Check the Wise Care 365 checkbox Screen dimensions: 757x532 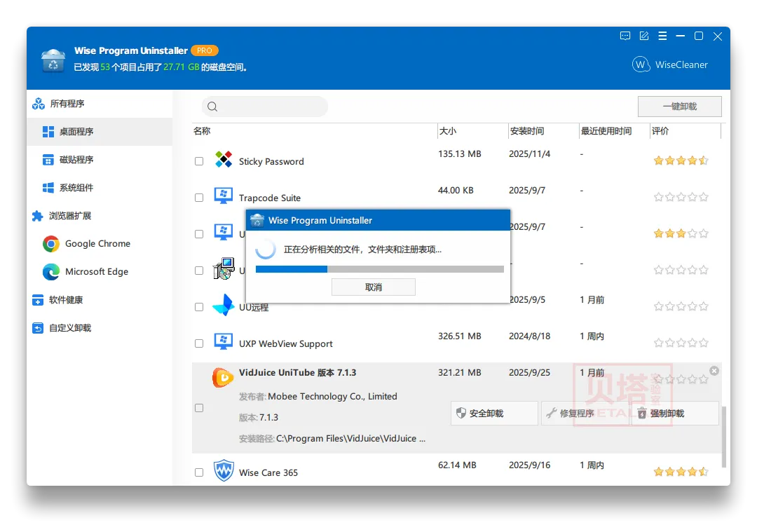pos(199,472)
